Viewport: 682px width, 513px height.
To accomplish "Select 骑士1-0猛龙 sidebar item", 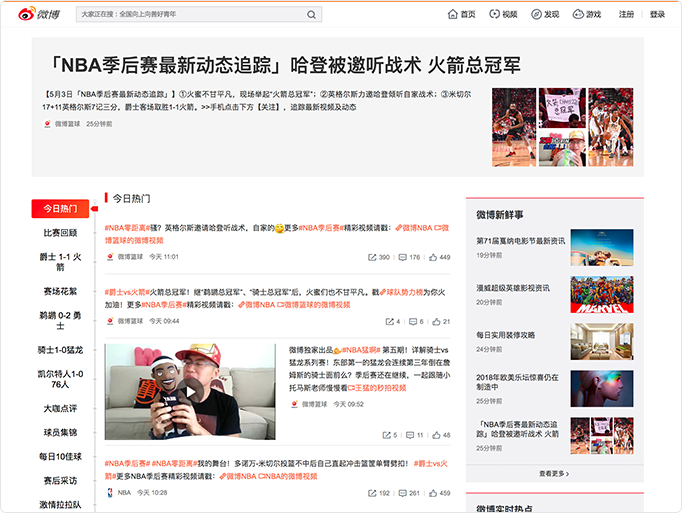I will point(60,350).
